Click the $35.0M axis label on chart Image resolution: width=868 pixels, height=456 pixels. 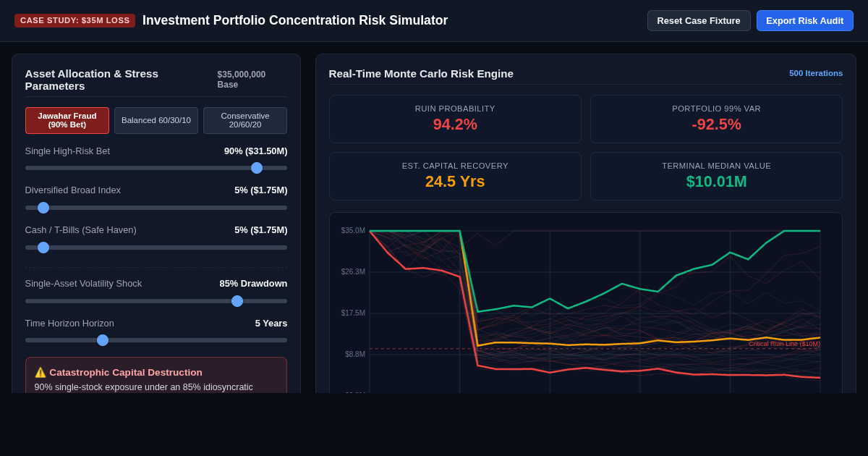click(x=353, y=231)
